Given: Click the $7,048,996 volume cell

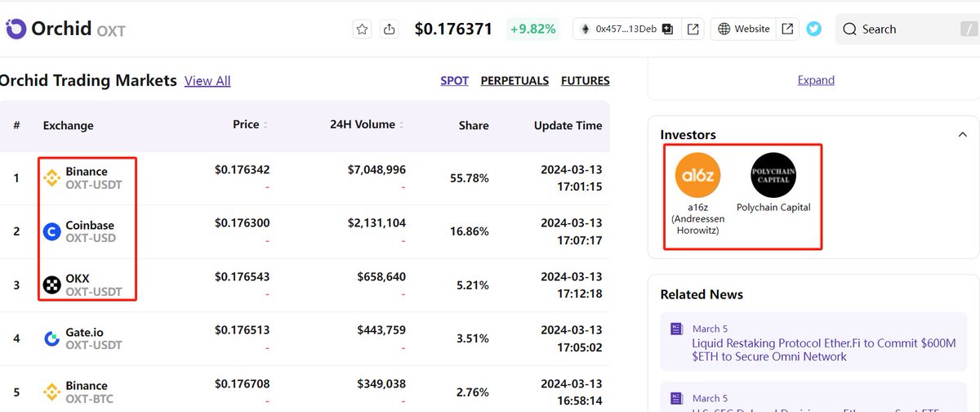Looking at the screenshot, I should click(376, 170).
